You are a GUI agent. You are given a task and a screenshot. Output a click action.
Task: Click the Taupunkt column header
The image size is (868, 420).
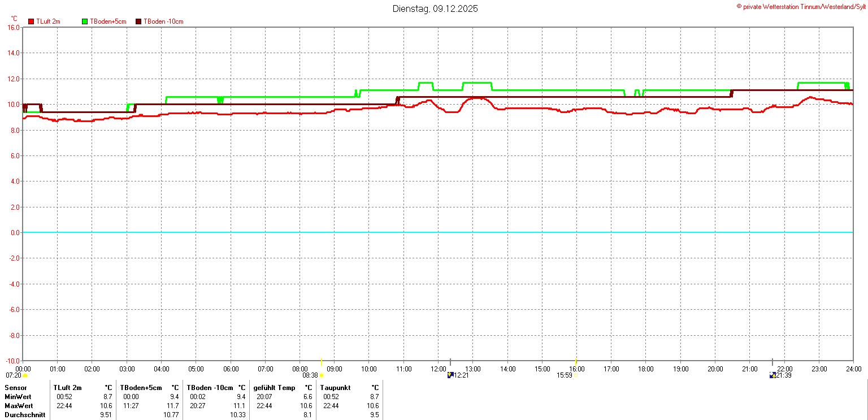[335, 388]
